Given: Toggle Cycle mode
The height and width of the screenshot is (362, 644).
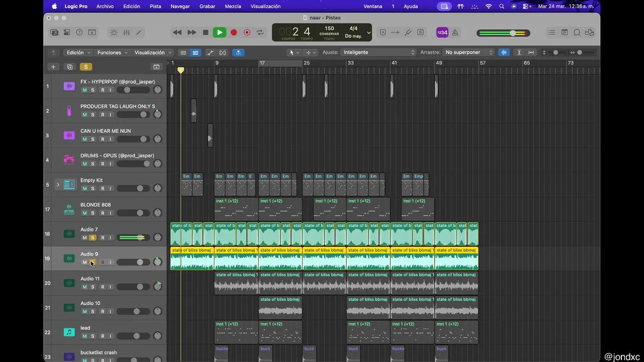Looking at the screenshot, I should coord(260,32).
